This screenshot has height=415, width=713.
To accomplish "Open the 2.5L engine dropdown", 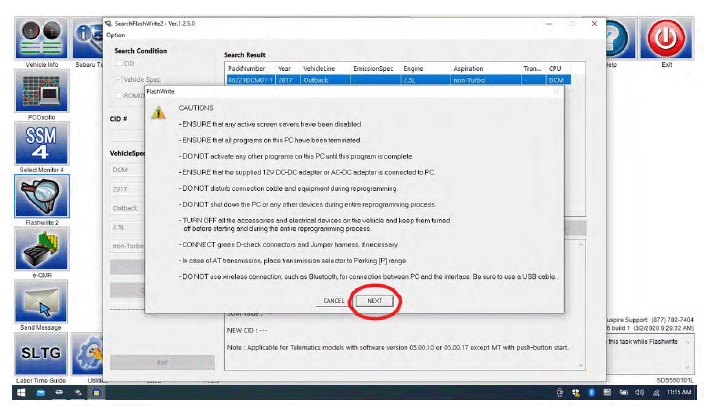I will coord(127,227).
